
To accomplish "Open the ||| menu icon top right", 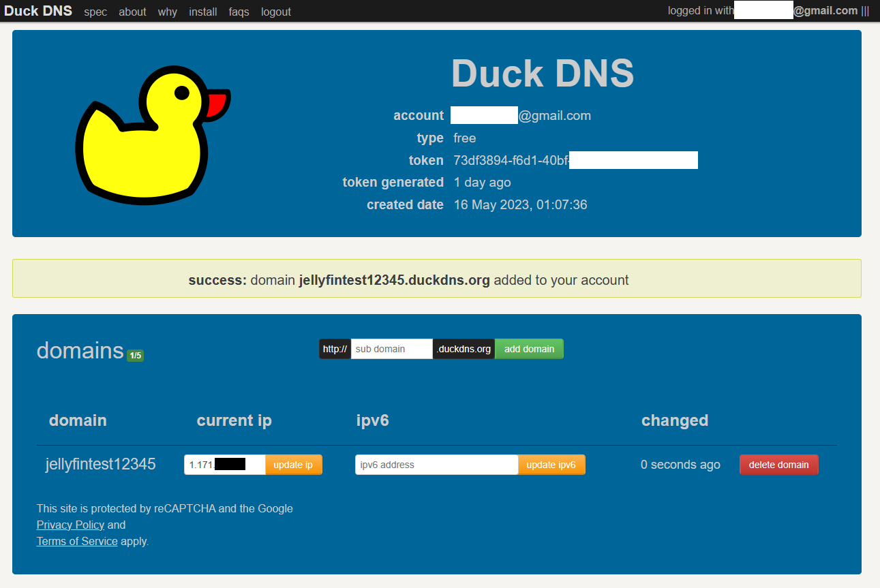I will tap(866, 10).
